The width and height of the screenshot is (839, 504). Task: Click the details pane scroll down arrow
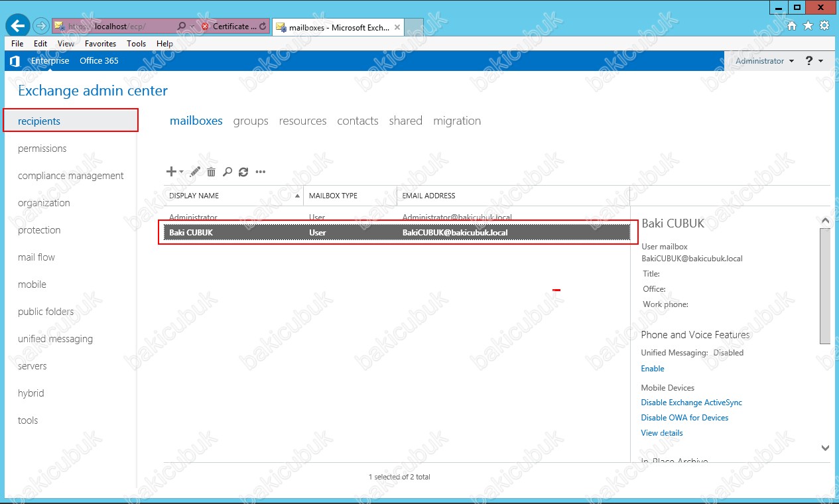tap(825, 448)
